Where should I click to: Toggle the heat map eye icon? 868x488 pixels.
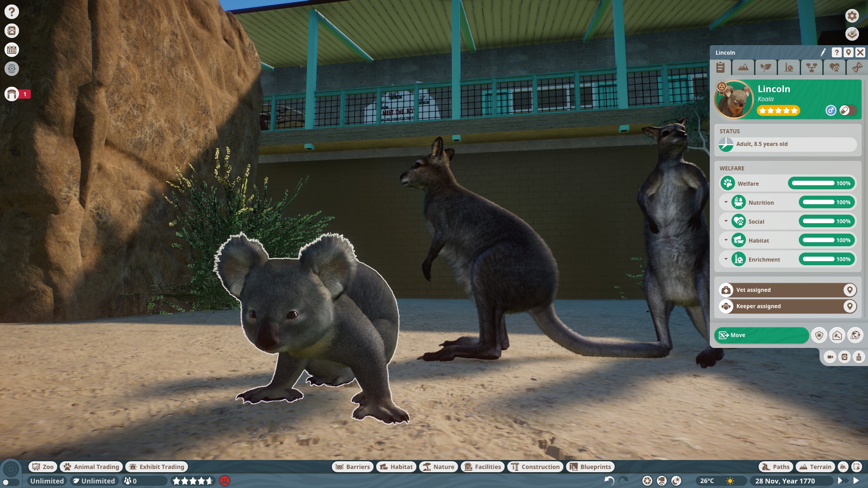point(12,69)
